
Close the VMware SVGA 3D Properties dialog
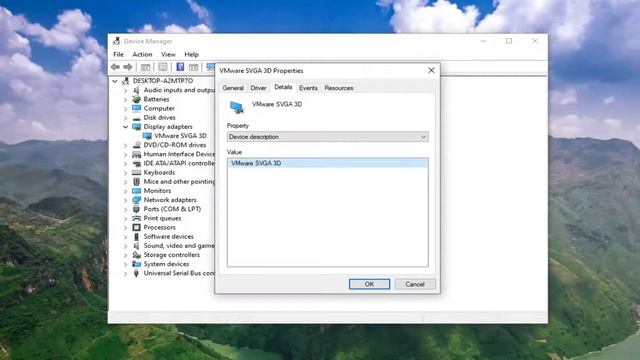click(431, 70)
